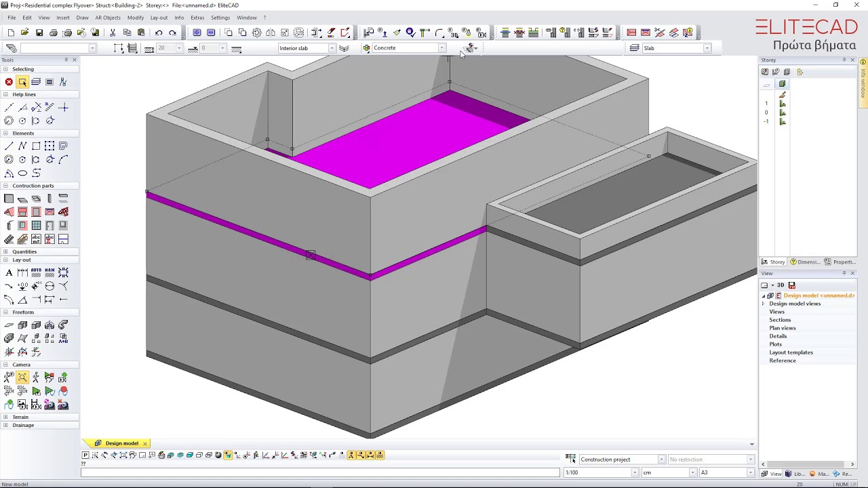Image resolution: width=868 pixels, height=488 pixels.
Task: Toggle storey 0 visibility icon
Action: pos(783,113)
